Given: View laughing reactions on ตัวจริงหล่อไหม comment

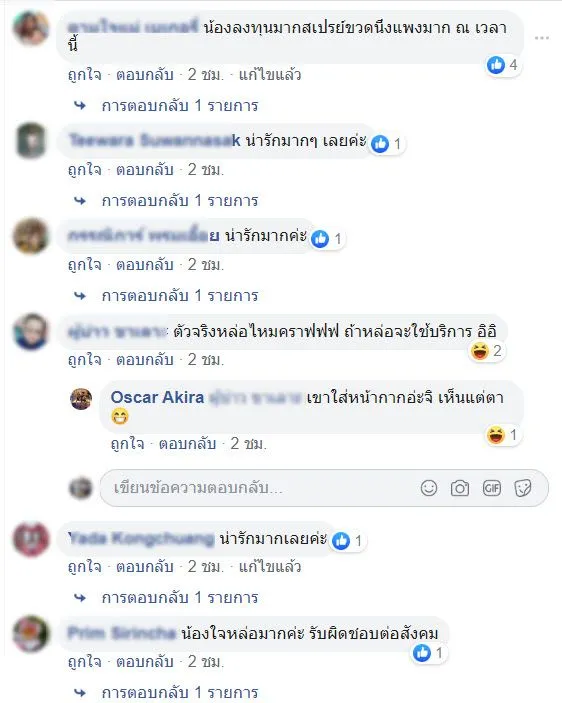Looking at the screenshot, I should click(487, 351).
